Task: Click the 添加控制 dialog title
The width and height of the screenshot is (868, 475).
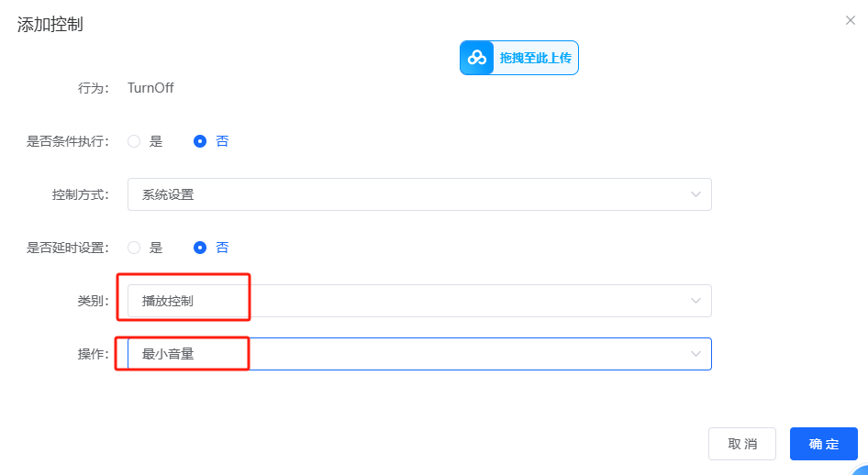Action: (50, 25)
